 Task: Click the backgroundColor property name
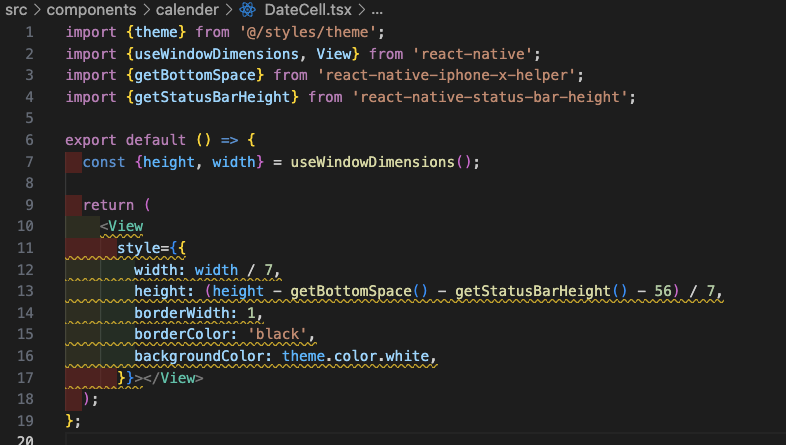199,356
